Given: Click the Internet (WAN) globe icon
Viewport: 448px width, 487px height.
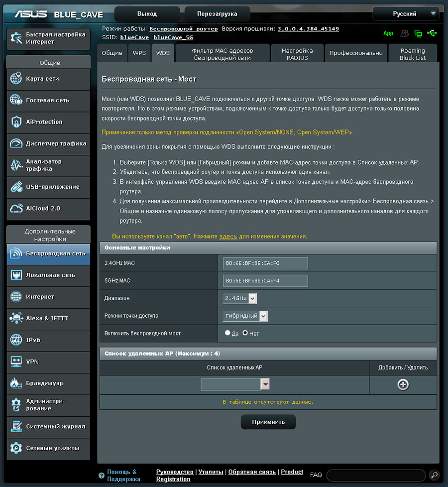Looking at the screenshot, I should click(x=16, y=297).
